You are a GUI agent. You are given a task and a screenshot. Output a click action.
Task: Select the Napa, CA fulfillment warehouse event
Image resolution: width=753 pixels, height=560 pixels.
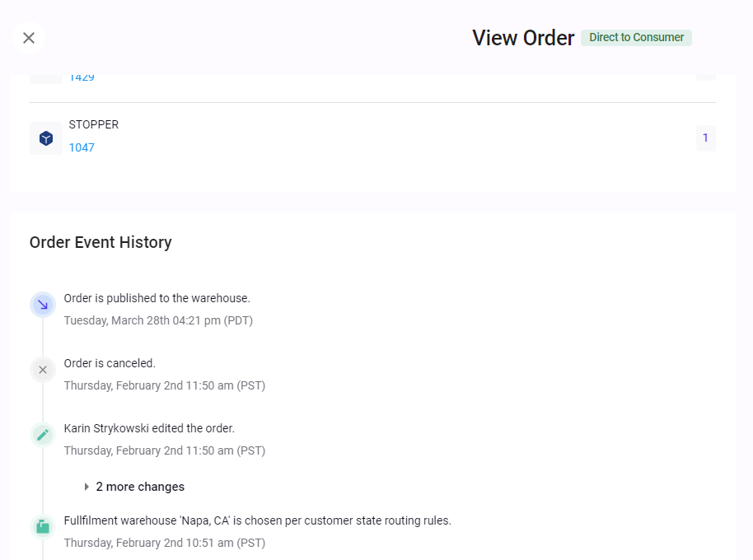[257, 520]
